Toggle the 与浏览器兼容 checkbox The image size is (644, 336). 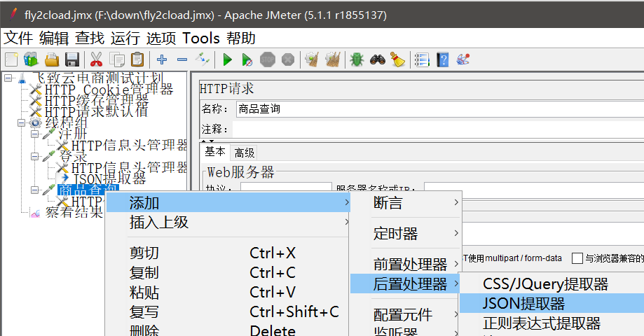pos(577,258)
